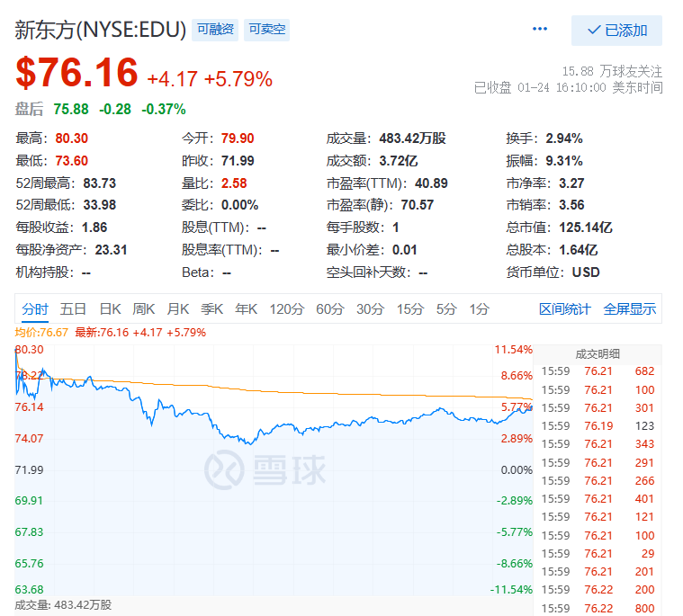Switch to the 五日 chart tab
The image size is (683, 616).
point(73,309)
